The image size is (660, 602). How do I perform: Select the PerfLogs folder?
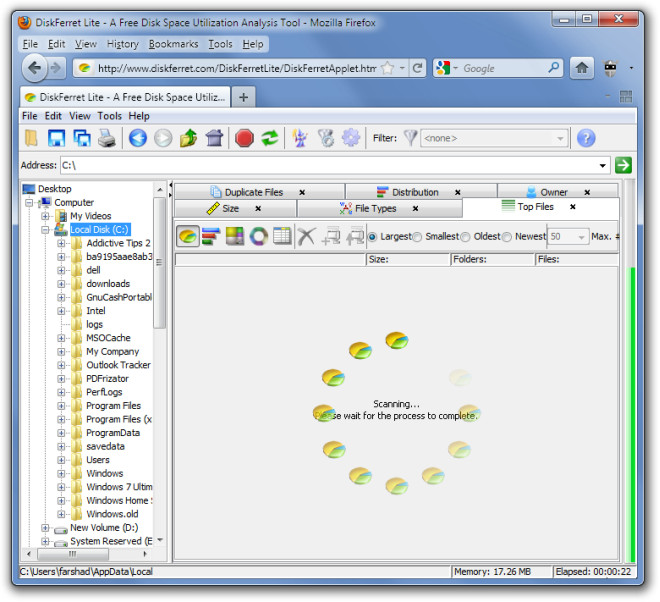[104, 392]
